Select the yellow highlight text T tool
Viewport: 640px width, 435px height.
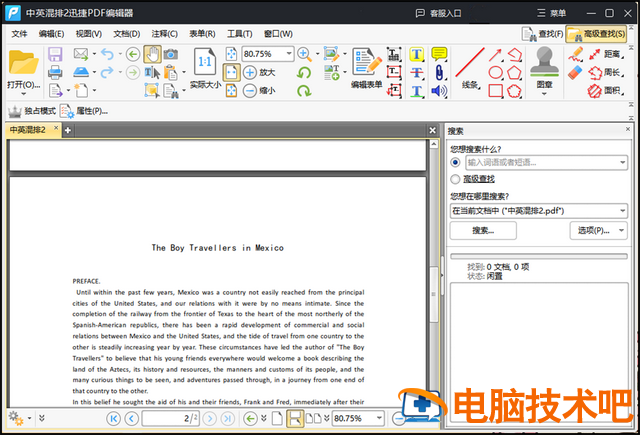tap(416, 54)
